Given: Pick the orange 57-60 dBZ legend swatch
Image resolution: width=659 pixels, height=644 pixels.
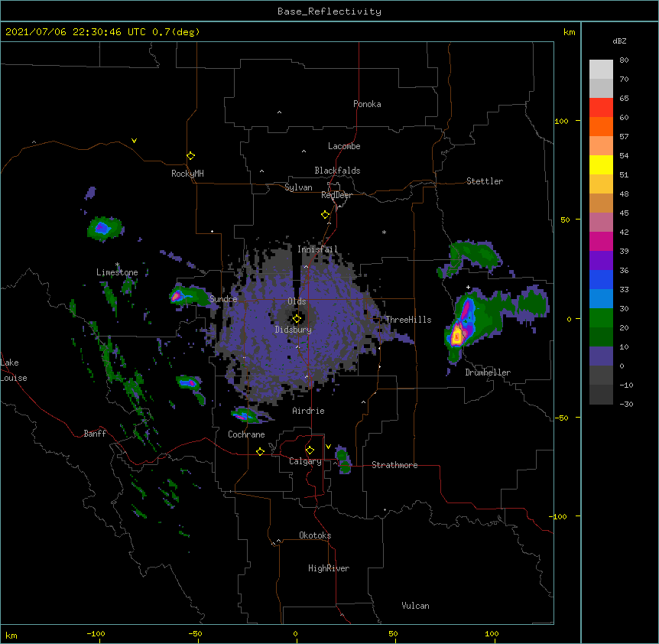Looking at the screenshot, I should (601, 126).
